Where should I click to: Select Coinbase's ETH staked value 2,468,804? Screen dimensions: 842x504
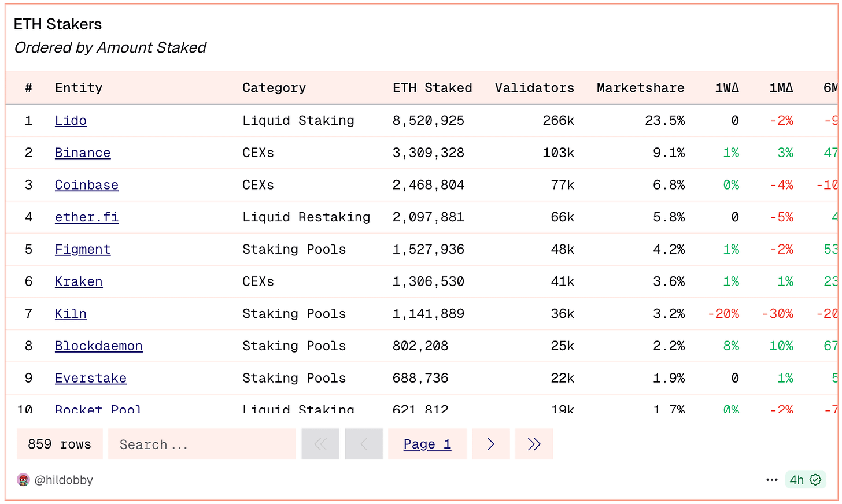pyautogui.click(x=429, y=185)
